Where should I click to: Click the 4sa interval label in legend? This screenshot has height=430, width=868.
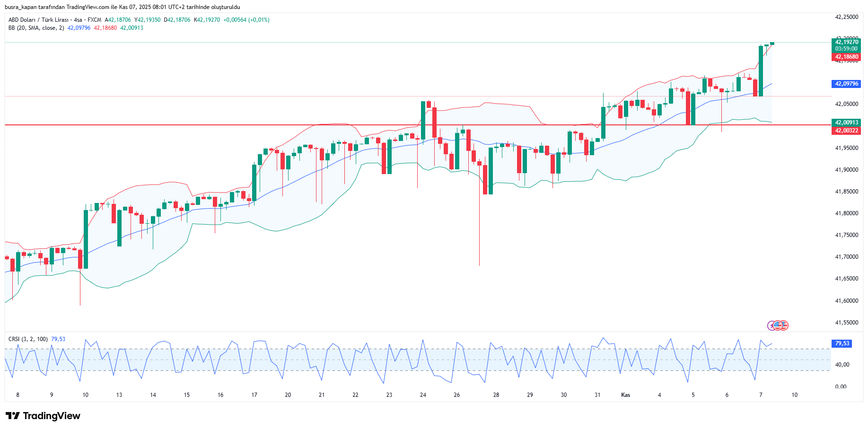click(78, 20)
